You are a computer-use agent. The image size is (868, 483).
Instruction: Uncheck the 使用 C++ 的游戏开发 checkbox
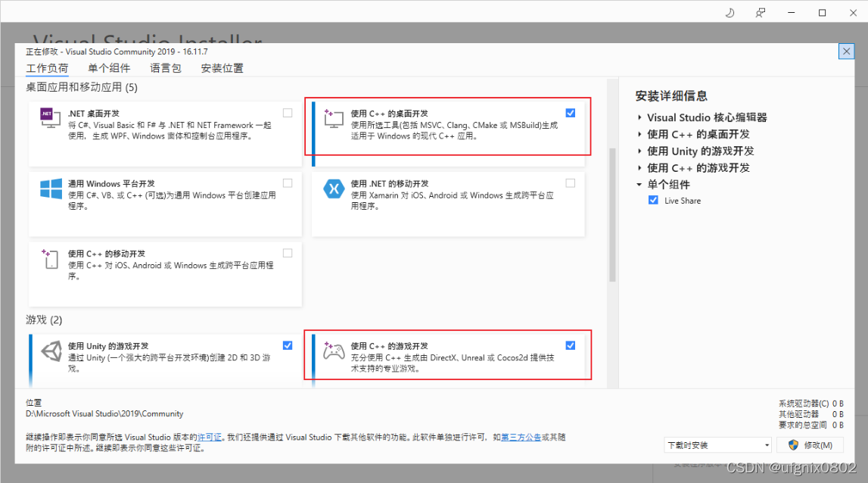(x=571, y=346)
